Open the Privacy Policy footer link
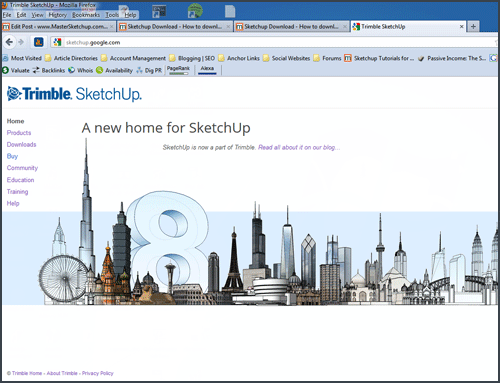The width and height of the screenshot is (500, 383). pos(98,373)
